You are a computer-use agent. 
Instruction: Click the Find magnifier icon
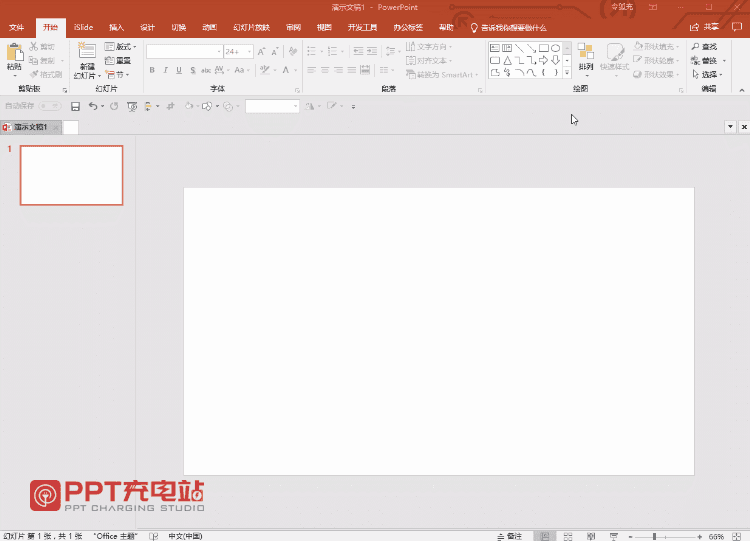695,46
